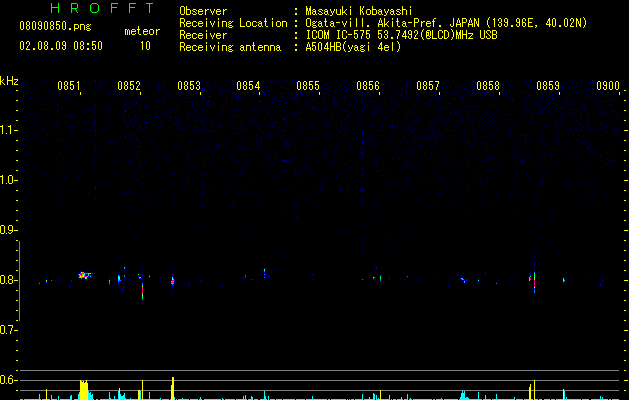Click the gray vertical range bar near 0.8 kHz
Viewport: 629px width, 400px height.
(19, 281)
